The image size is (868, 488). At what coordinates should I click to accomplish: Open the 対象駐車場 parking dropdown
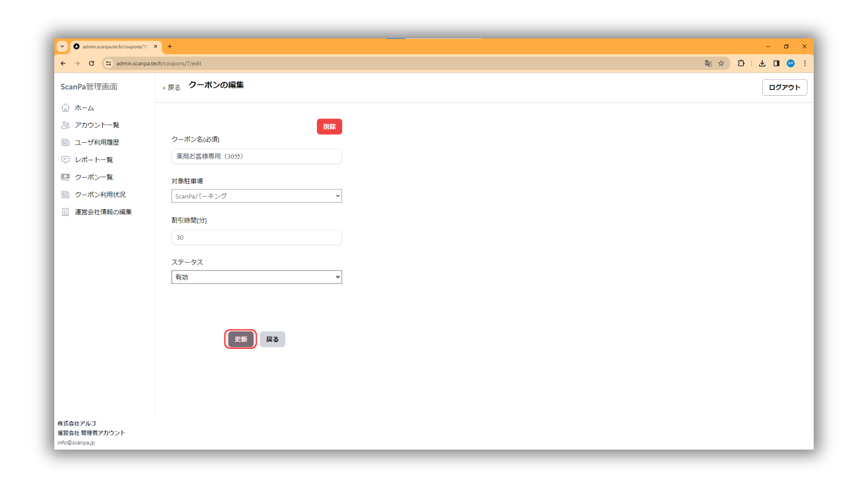256,196
